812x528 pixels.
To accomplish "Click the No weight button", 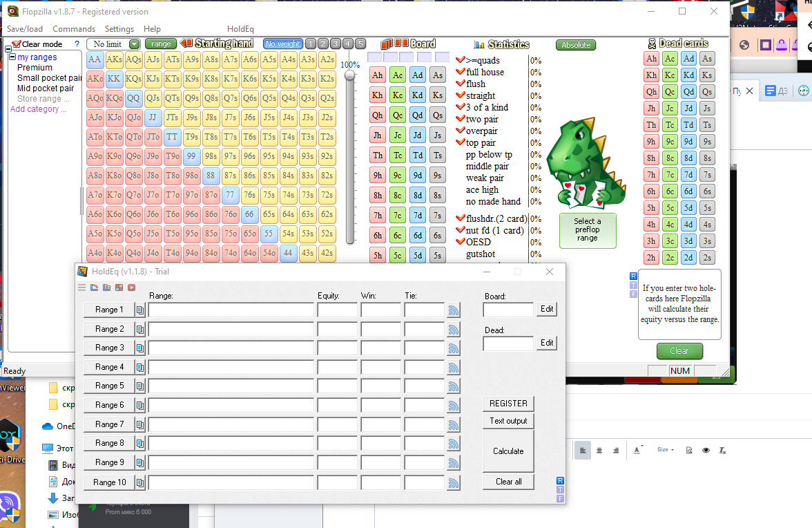I will click(x=283, y=44).
